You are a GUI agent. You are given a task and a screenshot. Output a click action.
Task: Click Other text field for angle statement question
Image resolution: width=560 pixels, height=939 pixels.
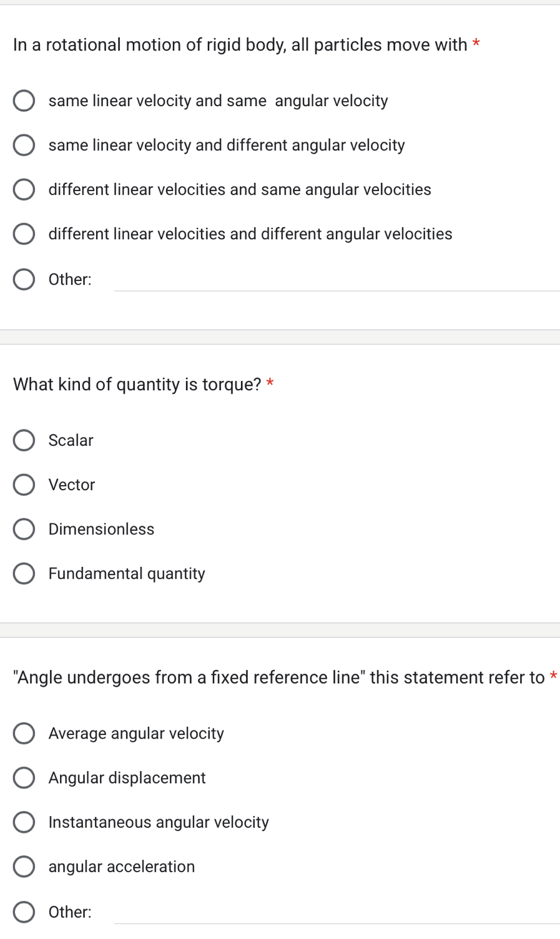336,913
